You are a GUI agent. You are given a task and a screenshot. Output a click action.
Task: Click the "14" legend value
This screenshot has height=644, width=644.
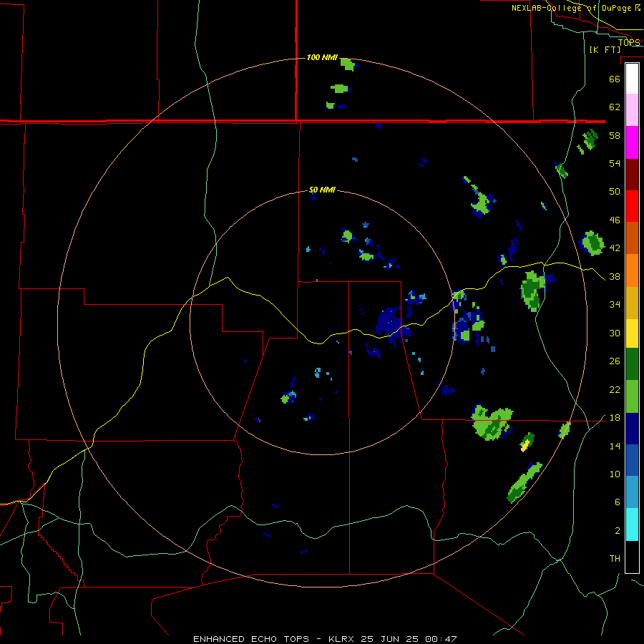(615, 446)
